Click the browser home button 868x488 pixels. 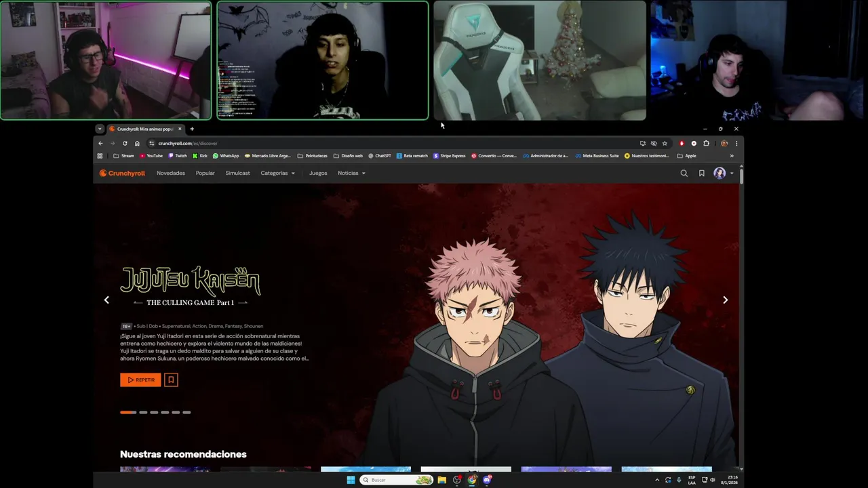[137, 143]
